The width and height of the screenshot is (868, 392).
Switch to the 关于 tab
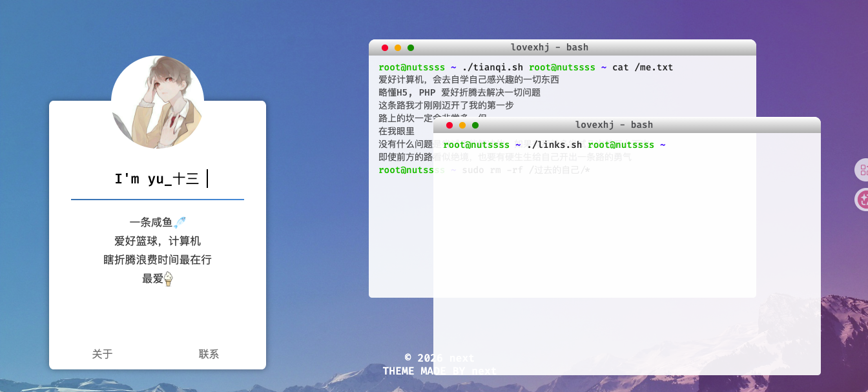[103, 354]
